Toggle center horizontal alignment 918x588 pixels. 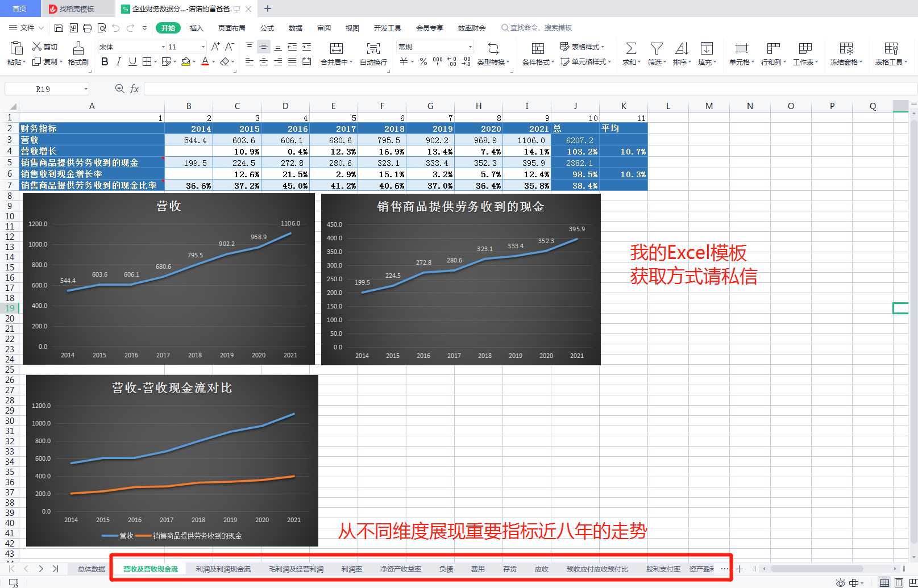[x=264, y=61]
